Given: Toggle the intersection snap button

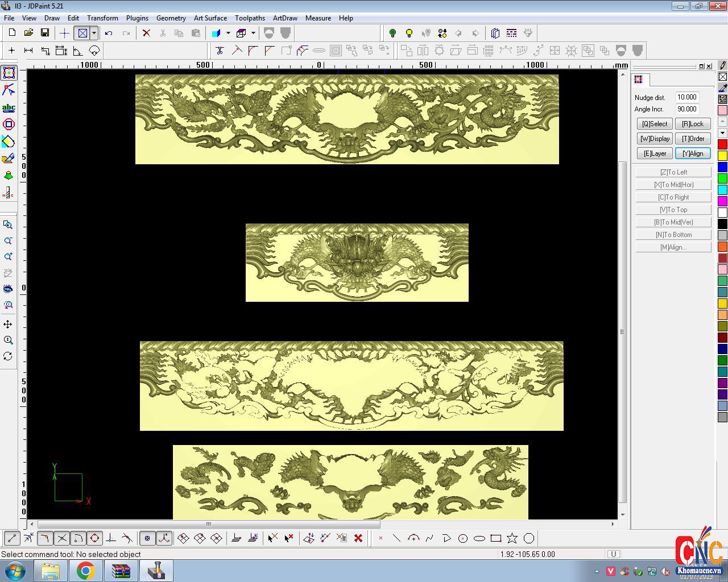Looking at the screenshot, I should coord(62,538).
